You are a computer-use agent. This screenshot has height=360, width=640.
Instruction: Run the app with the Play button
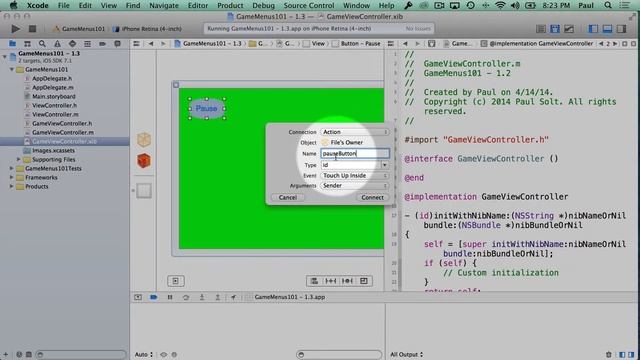click(16, 29)
